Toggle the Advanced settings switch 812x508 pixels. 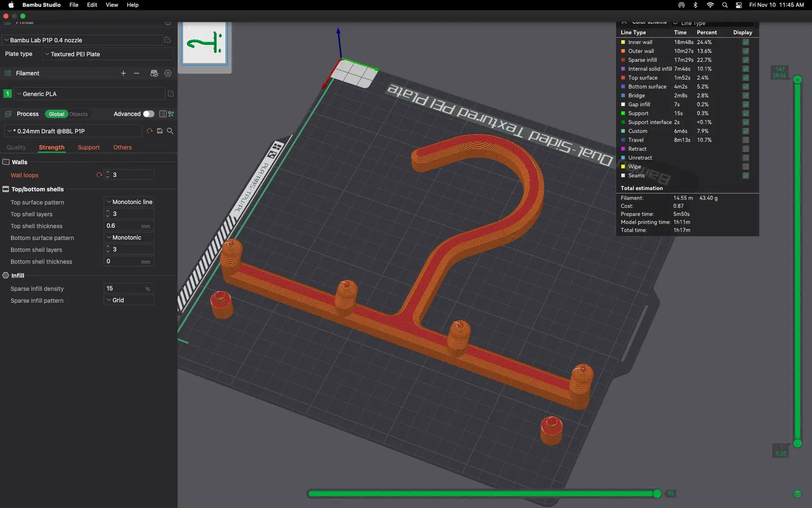[148, 114]
